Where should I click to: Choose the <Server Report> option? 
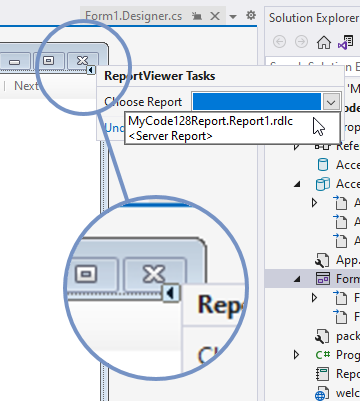click(170, 136)
